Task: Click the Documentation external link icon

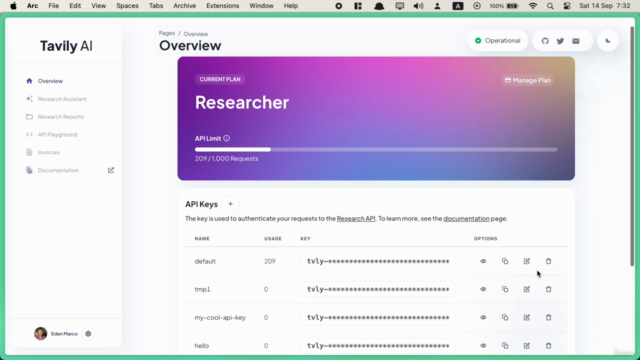Action: [x=111, y=170]
